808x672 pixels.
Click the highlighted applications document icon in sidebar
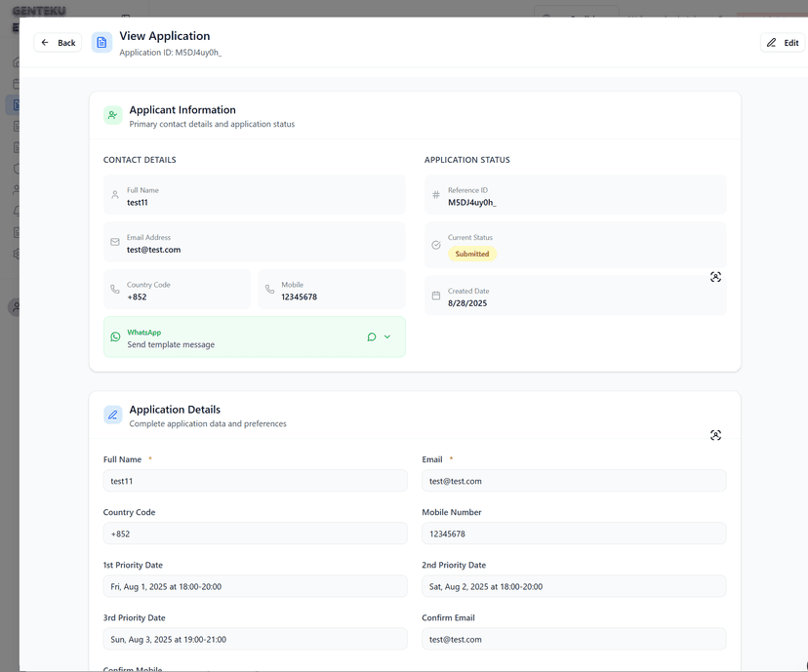pyautogui.click(x=16, y=104)
